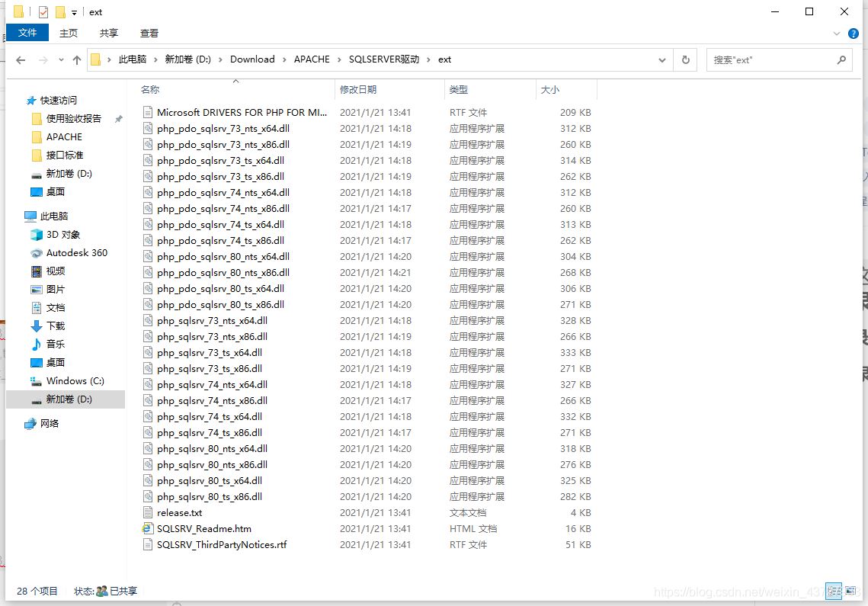Screen dimensions: 868x606
Task: Click the Refresh icon next to address bar
Action: click(684, 59)
